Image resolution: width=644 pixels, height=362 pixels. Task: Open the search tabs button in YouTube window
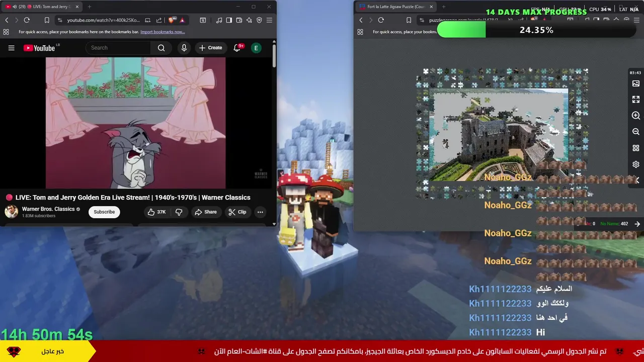pyautogui.click(x=203, y=20)
